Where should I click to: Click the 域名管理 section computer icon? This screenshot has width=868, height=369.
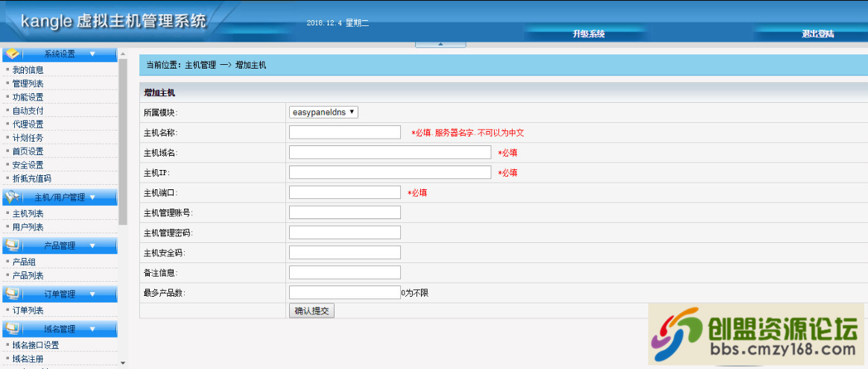[13, 329]
